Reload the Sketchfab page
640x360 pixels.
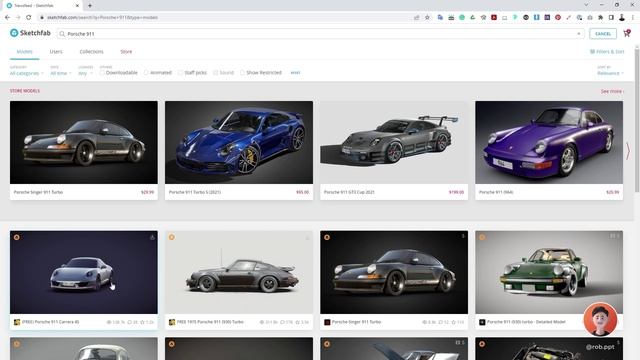(x=29, y=18)
